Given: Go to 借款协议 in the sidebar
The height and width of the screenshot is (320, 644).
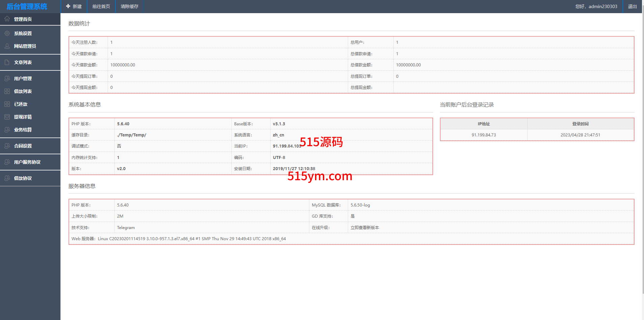Looking at the screenshot, I should click(23, 178).
